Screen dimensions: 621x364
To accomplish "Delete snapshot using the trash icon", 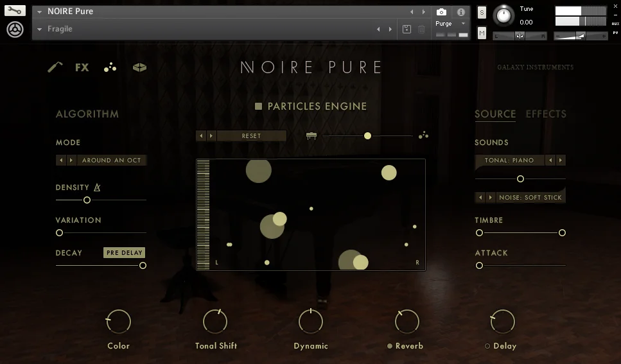I will coord(422,29).
